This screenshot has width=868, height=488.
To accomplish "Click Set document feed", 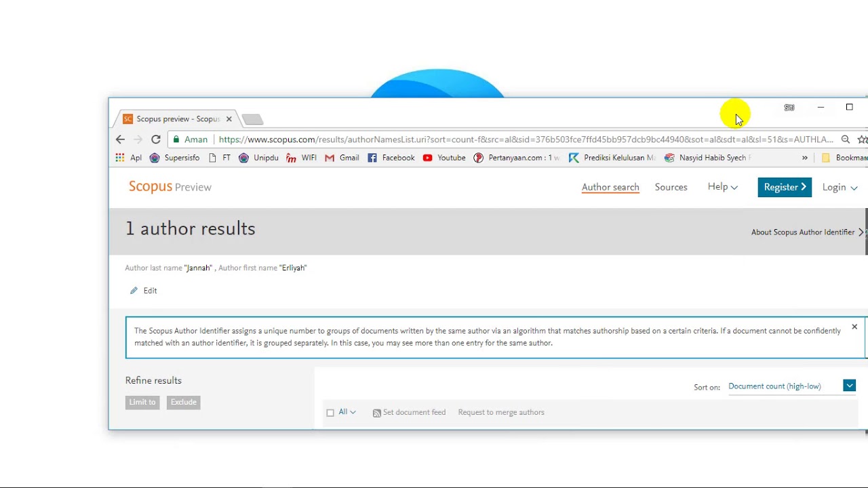I will pyautogui.click(x=409, y=412).
